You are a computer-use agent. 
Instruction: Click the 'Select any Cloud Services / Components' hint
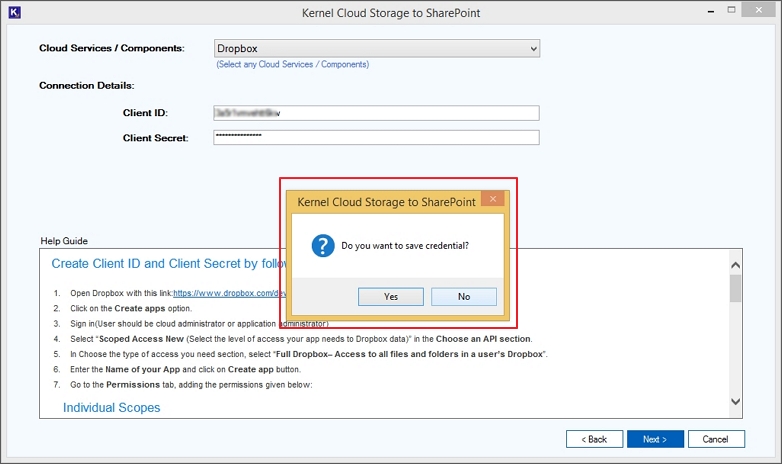293,64
